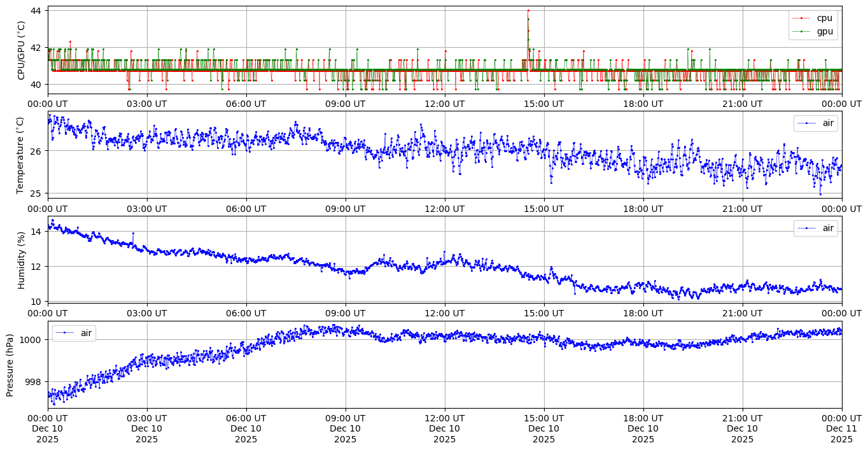
Task: Select the cpu legend text label
Action: (824, 18)
